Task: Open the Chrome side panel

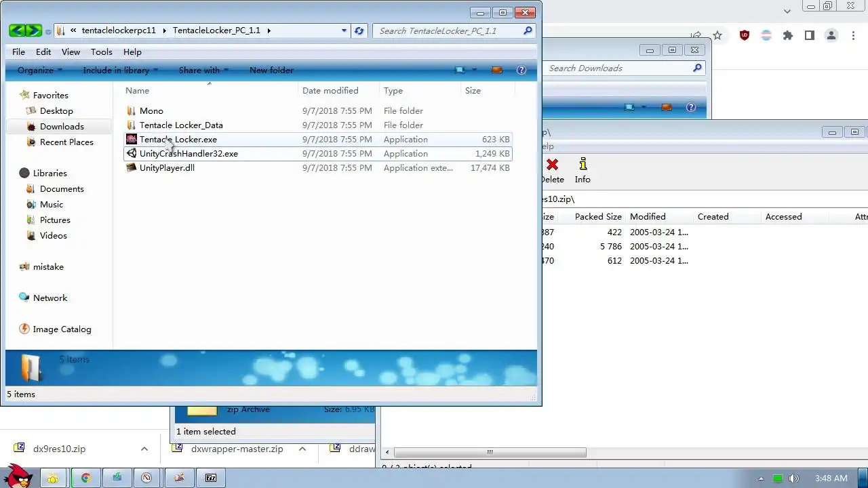Action: [810, 35]
